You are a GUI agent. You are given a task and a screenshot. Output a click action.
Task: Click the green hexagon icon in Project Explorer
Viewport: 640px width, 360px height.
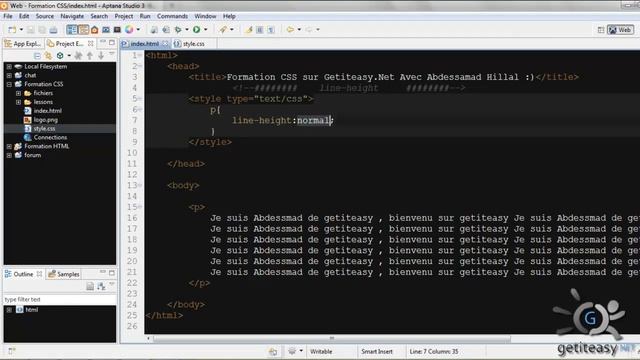click(x=60, y=56)
